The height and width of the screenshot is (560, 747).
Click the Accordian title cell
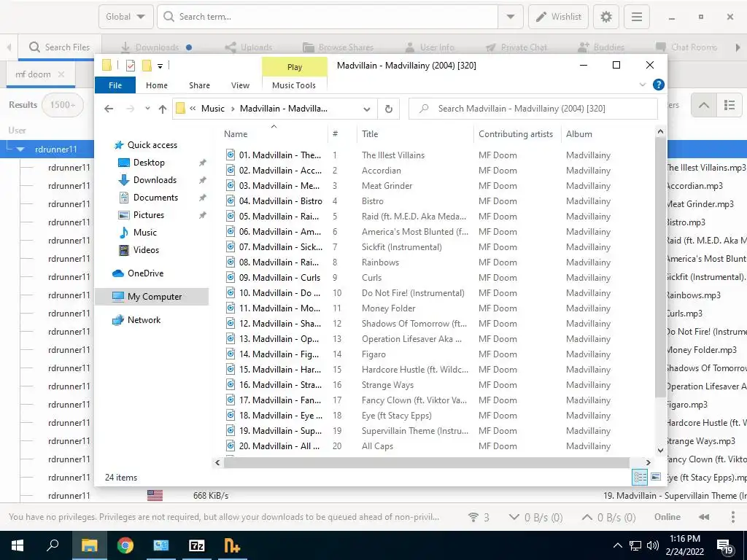381,171
